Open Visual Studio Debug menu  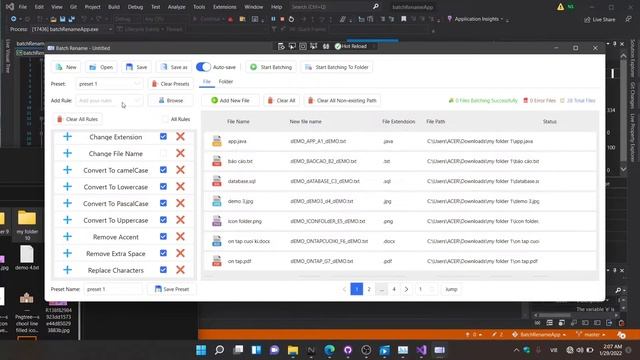(x=135, y=7)
